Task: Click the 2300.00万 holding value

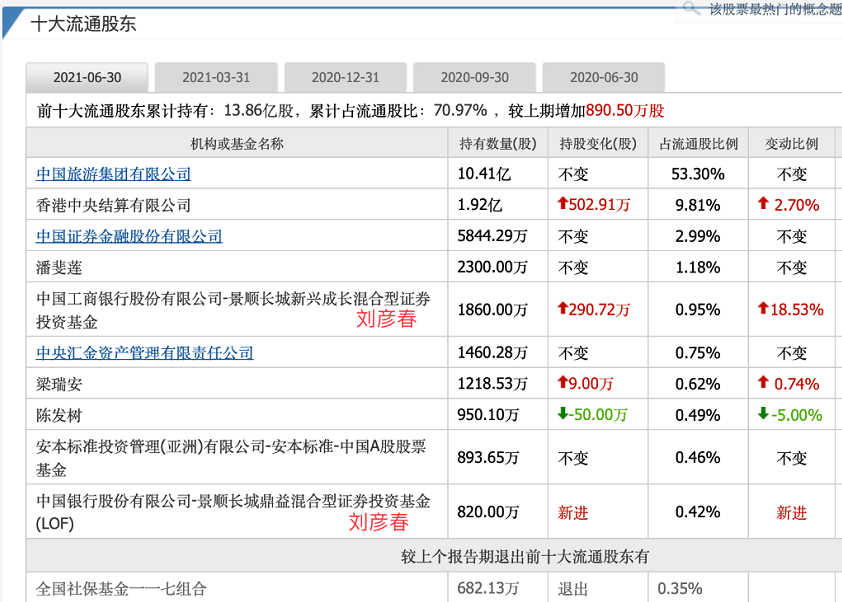Action: click(x=492, y=267)
